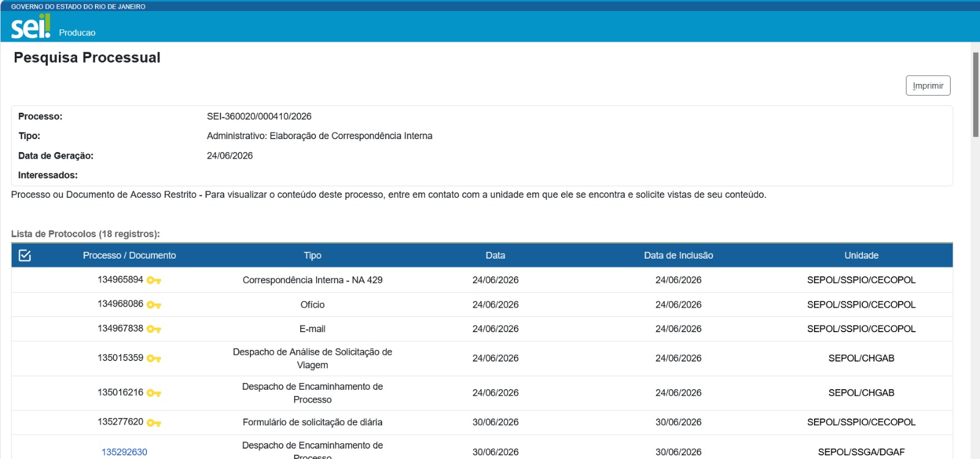Click 'Correspondência Interna - NA 429' cell
This screenshot has height=459, width=980.
point(312,280)
